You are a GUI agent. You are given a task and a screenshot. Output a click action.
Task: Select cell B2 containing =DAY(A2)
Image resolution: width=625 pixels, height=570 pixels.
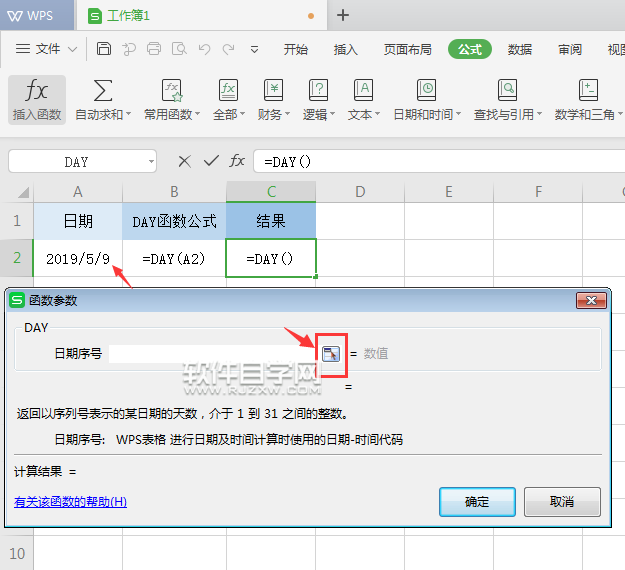pos(174,258)
